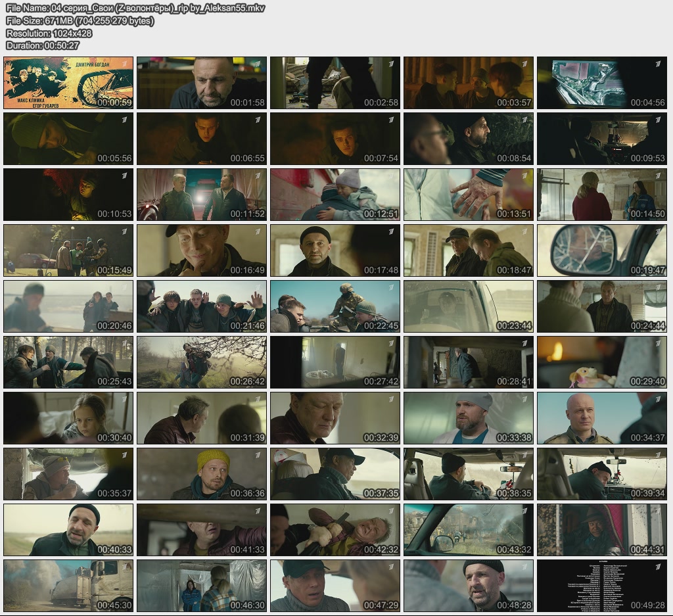Screen dimensions: 673x616
Task: Click the File Size 671MB text
Action: 80,20
